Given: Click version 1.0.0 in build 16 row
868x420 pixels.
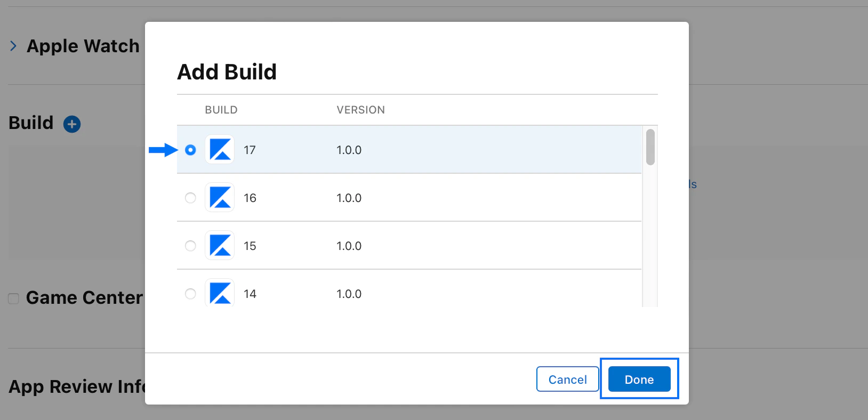Looking at the screenshot, I should pos(349,198).
